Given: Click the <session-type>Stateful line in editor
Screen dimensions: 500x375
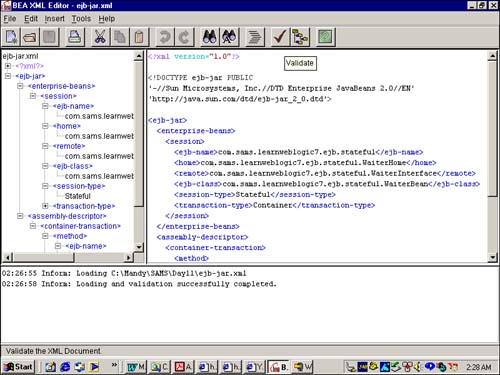Looking at the screenshot, I should 255,195.
